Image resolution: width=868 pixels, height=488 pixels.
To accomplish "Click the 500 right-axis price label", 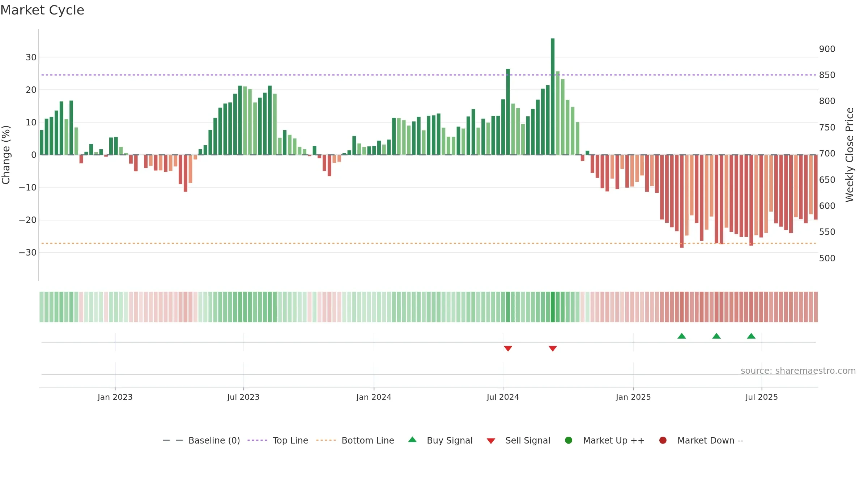I will [x=827, y=258].
